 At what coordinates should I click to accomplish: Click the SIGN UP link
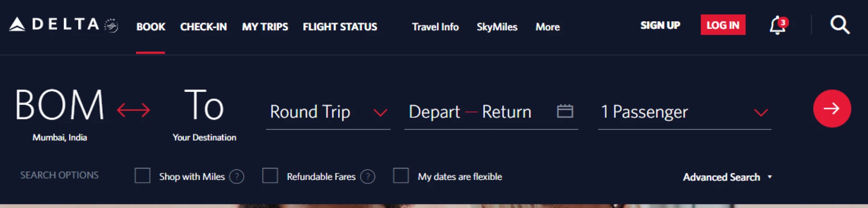(660, 25)
